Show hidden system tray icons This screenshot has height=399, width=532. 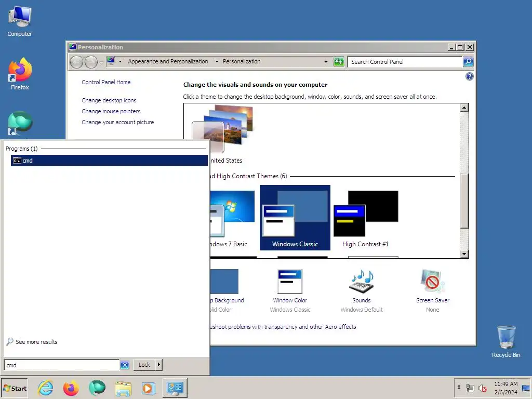[x=459, y=388]
